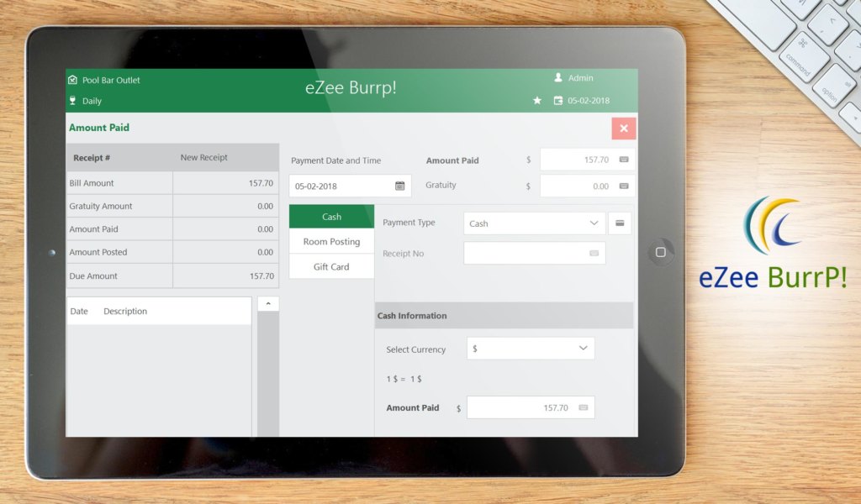This screenshot has height=504, width=861.
Task: Click the Admin user icon
Action: click(x=558, y=78)
